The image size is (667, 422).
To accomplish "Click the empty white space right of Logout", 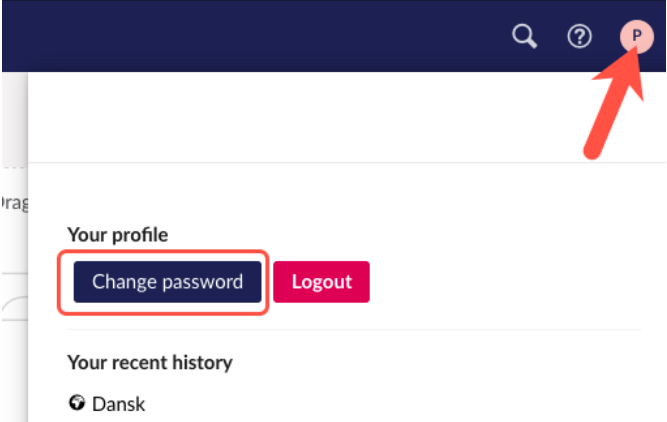I will click(504, 282).
